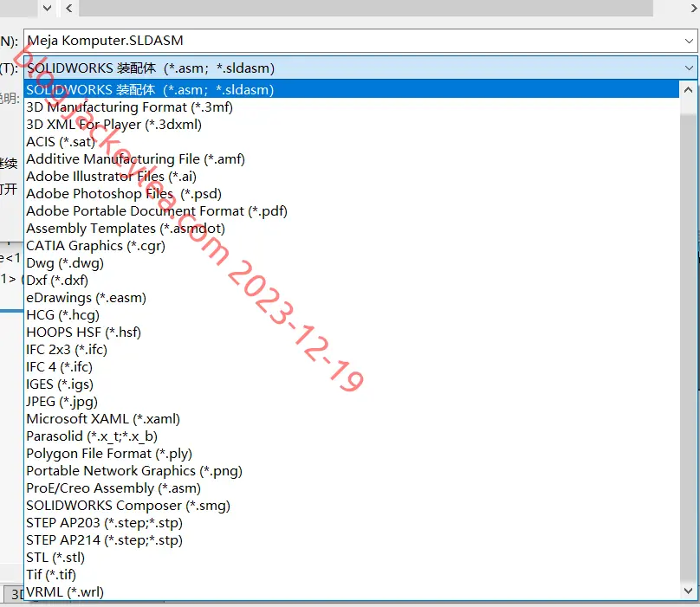The height and width of the screenshot is (607, 700).
Task: Select Assembly Templates (*.asmdot)
Action: (x=352, y=229)
